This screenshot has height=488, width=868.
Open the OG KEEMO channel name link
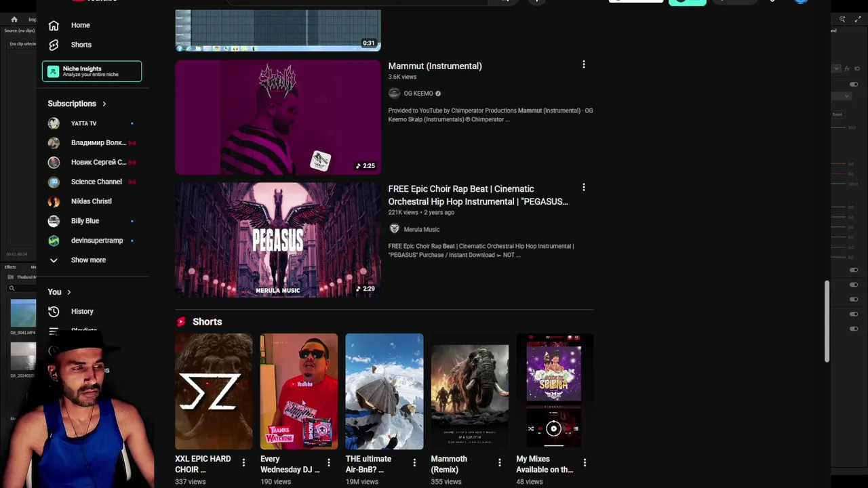(418, 94)
